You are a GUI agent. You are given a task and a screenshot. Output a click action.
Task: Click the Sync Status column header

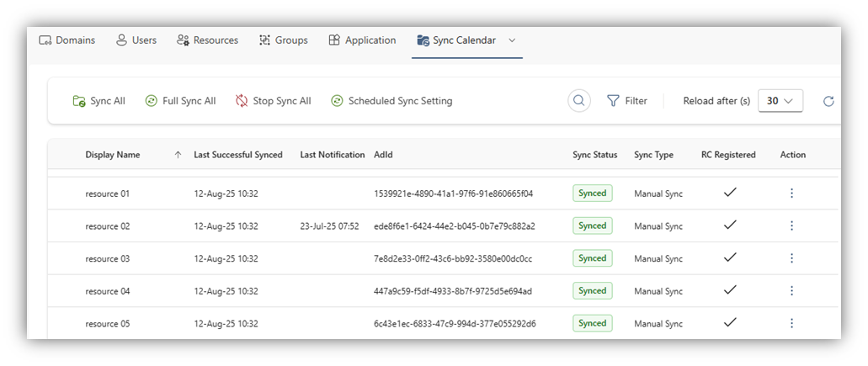point(595,155)
